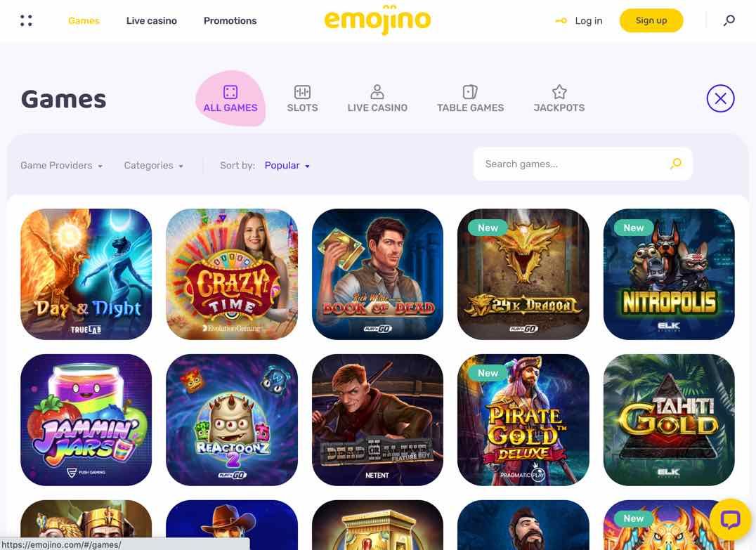The image size is (756, 550).
Task: Open the four-dot menu icon
Action: tap(26, 20)
